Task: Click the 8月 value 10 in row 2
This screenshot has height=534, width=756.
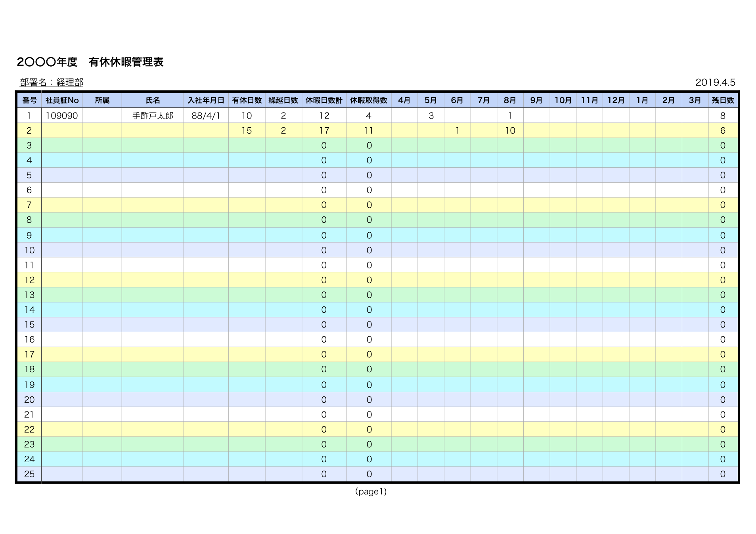Action: click(x=510, y=130)
